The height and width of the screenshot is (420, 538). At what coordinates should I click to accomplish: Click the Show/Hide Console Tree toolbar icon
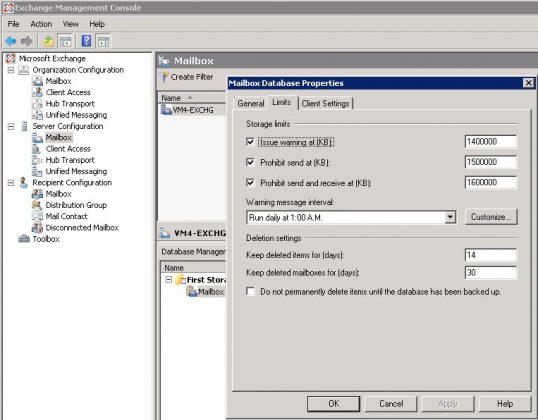[65, 42]
